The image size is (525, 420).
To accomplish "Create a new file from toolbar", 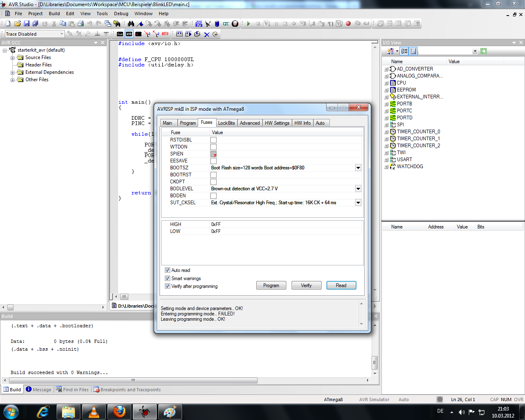I will coord(8,24).
